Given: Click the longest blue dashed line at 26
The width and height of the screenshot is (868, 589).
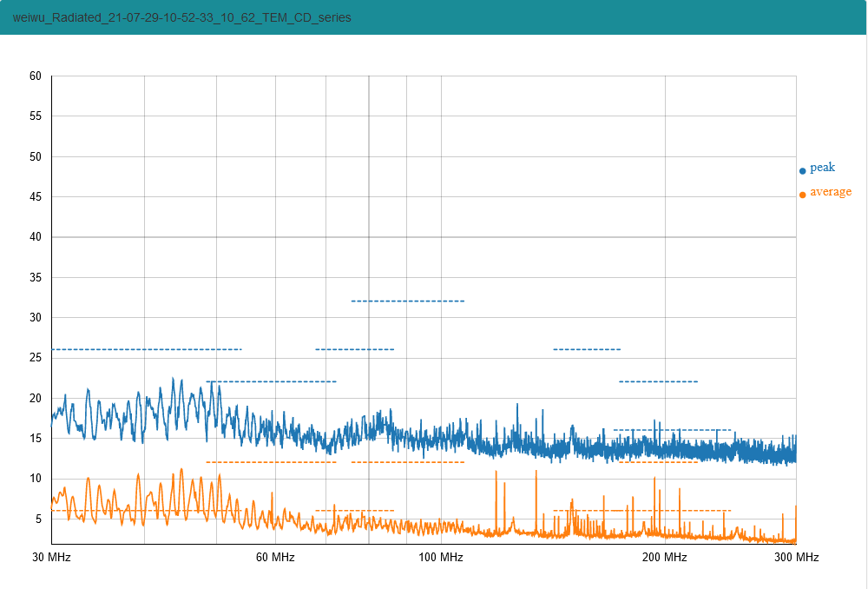Looking at the screenshot, I should [146, 349].
